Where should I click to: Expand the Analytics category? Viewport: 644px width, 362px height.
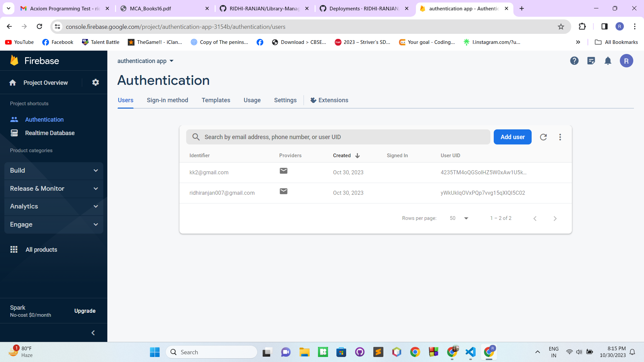(x=54, y=206)
